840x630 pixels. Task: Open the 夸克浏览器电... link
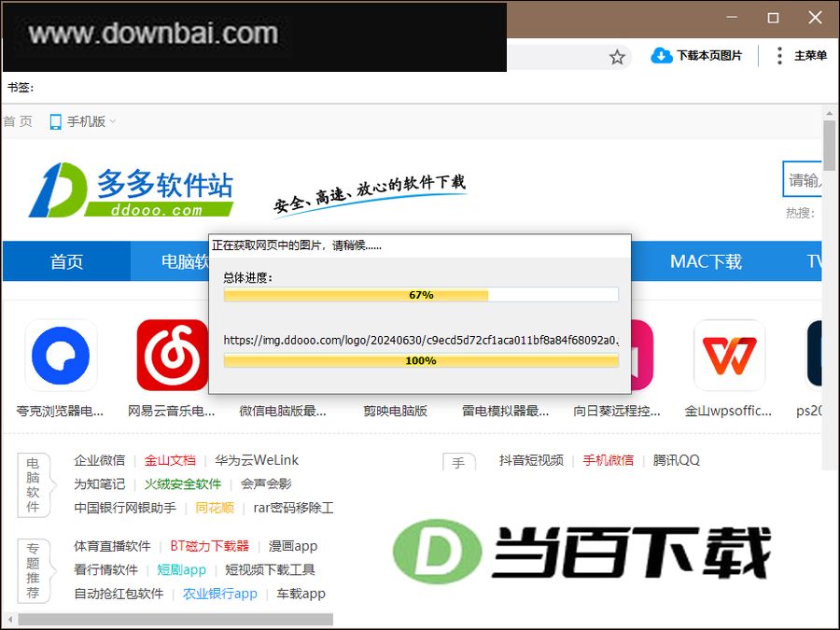pos(60,411)
